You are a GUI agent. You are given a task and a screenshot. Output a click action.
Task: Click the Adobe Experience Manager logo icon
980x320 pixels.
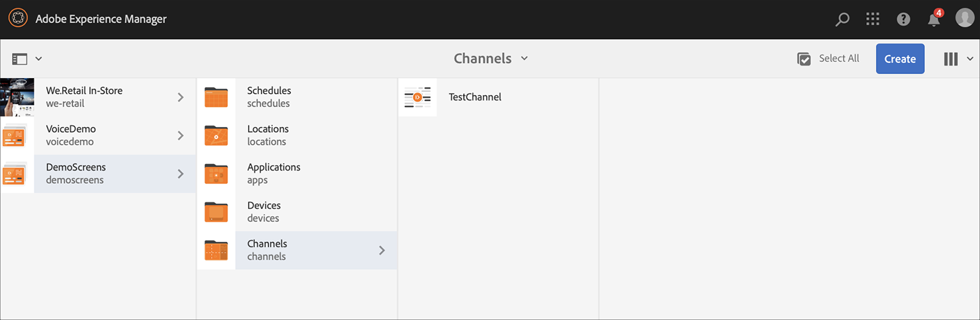(x=18, y=19)
